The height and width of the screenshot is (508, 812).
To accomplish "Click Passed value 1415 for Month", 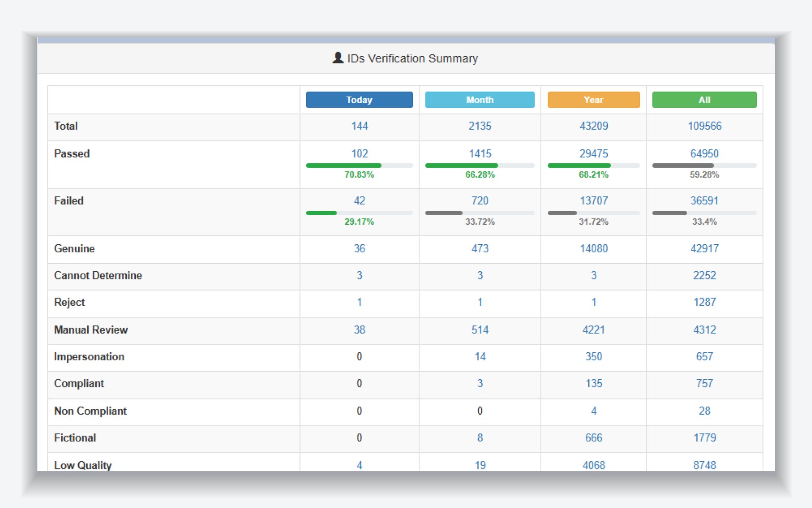I will (480, 154).
